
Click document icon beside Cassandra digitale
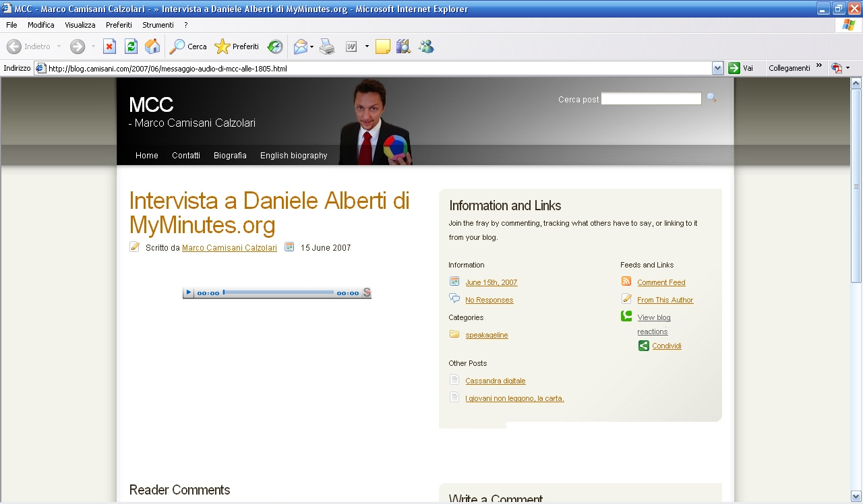pos(454,380)
